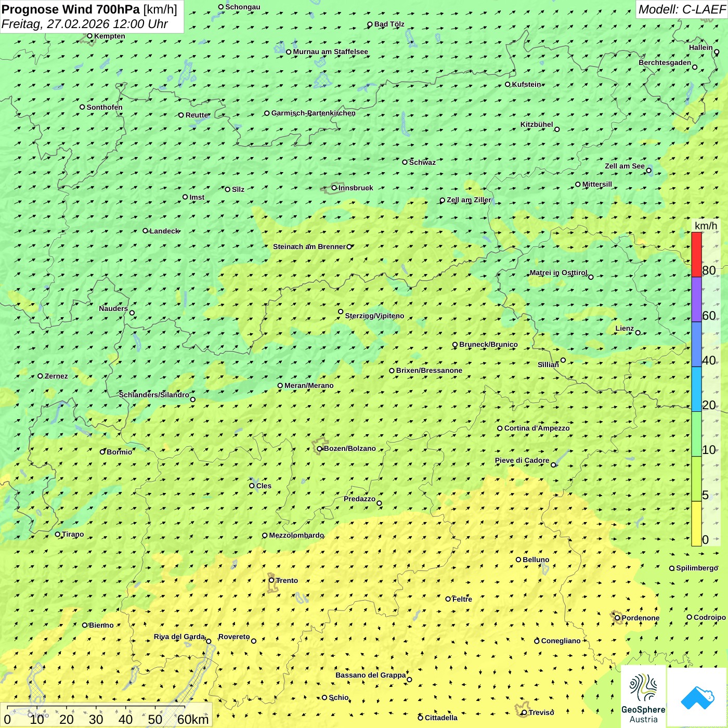Screen dimensions: 728x728
Task: Click the yellow legend color 0-5
Action: click(x=696, y=524)
